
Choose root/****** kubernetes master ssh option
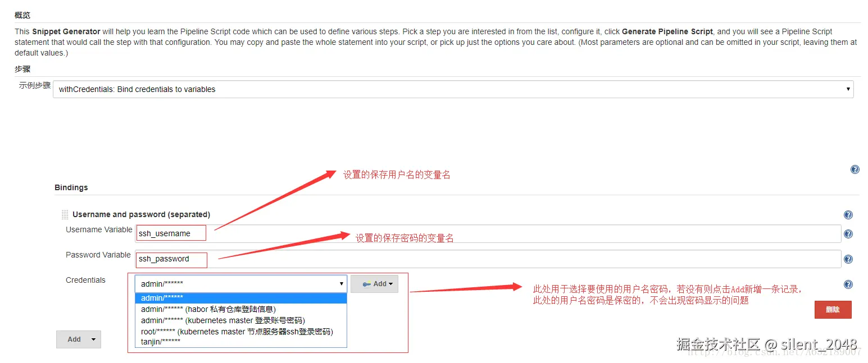tap(241, 332)
